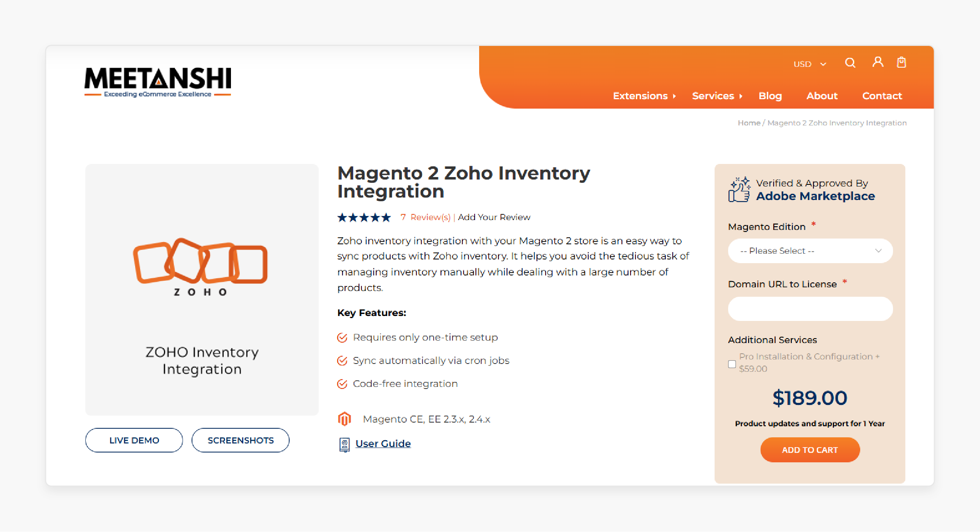The width and height of the screenshot is (980, 532).
Task: Go to the Contact page
Action: point(882,96)
